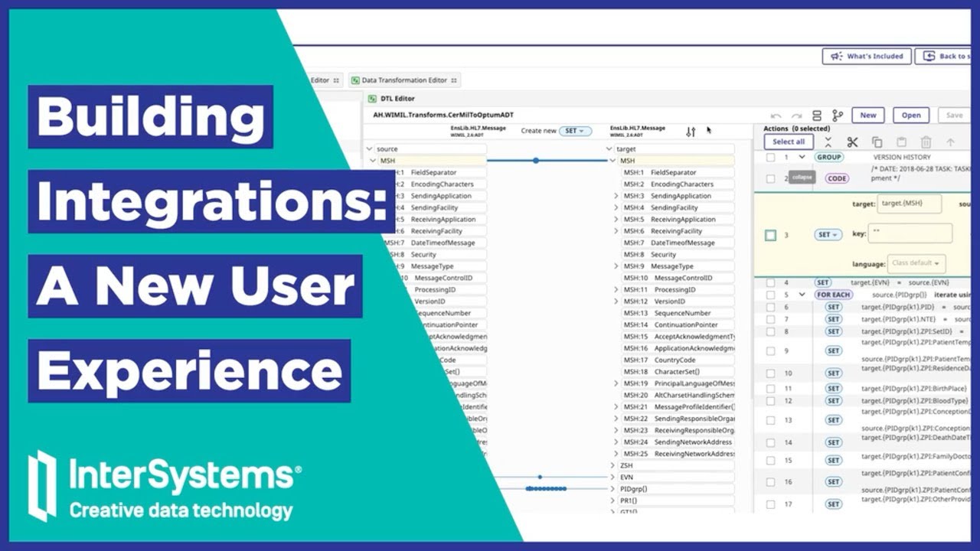Click the Data Transformation Editor tab icon

[355, 80]
